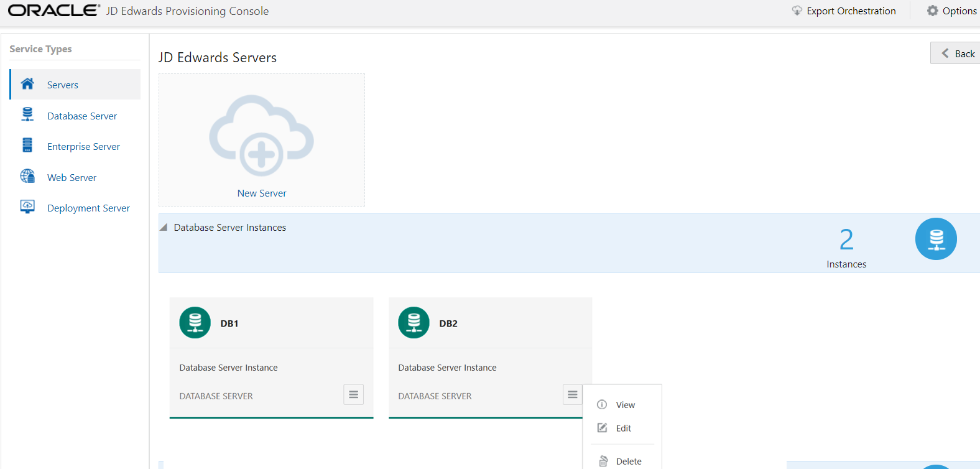This screenshot has width=980, height=469.
Task: Click the Database Server sidebar icon
Action: point(27,114)
